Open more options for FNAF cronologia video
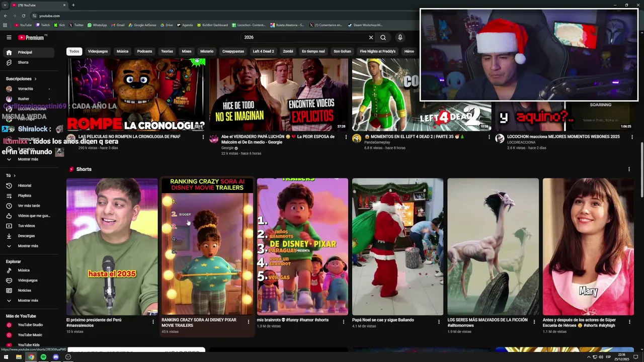 click(x=203, y=137)
